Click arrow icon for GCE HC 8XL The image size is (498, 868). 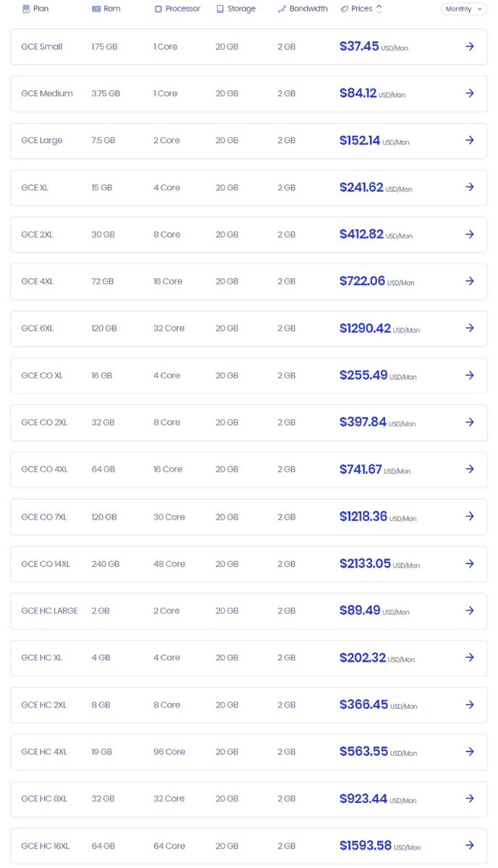[470, 799]
